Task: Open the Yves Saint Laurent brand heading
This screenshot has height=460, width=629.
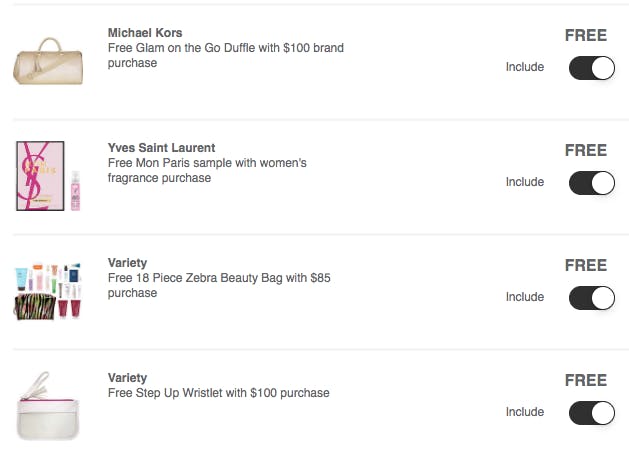Action: click(x=161, y=148)
